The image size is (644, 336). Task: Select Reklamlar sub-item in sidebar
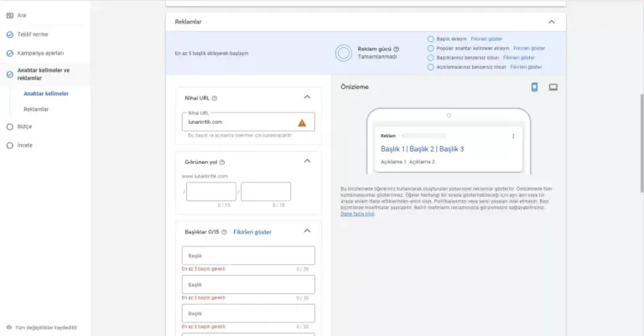point(36,110)
